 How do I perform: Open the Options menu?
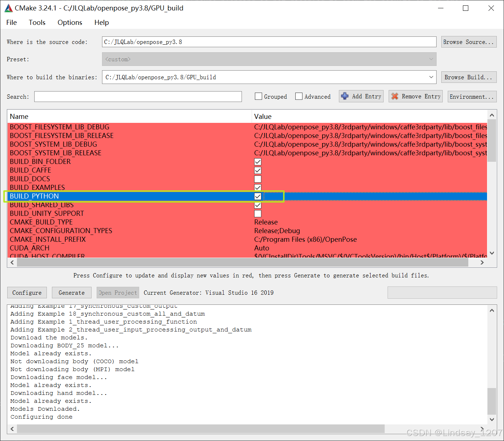point(70,22)
